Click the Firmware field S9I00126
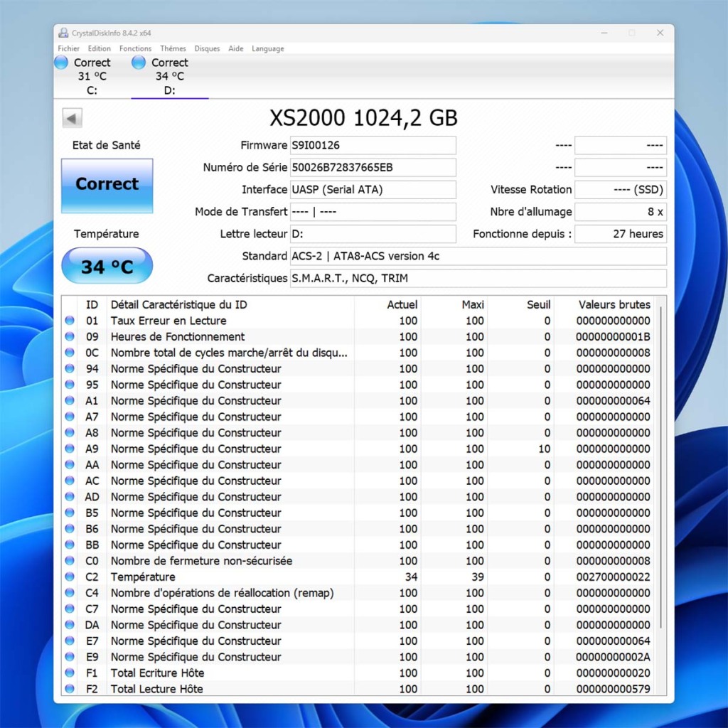 click(x=373, y=145)
